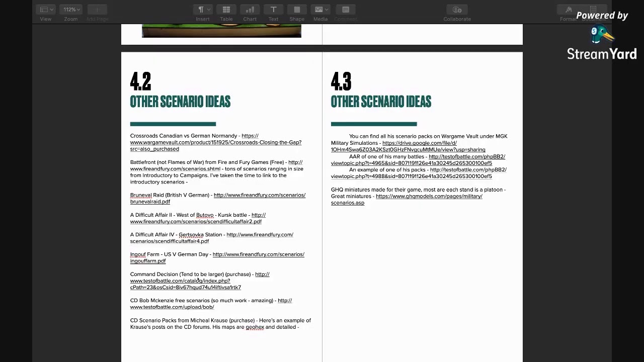
Task: Click the text 'Command Decision (Tend to be larger)'
Action: 177,274
